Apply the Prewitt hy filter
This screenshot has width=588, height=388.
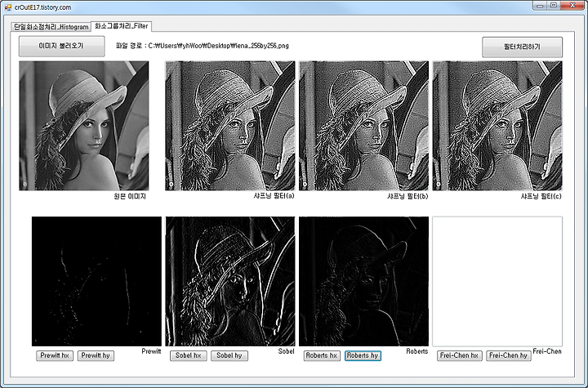tap(96, 355)
